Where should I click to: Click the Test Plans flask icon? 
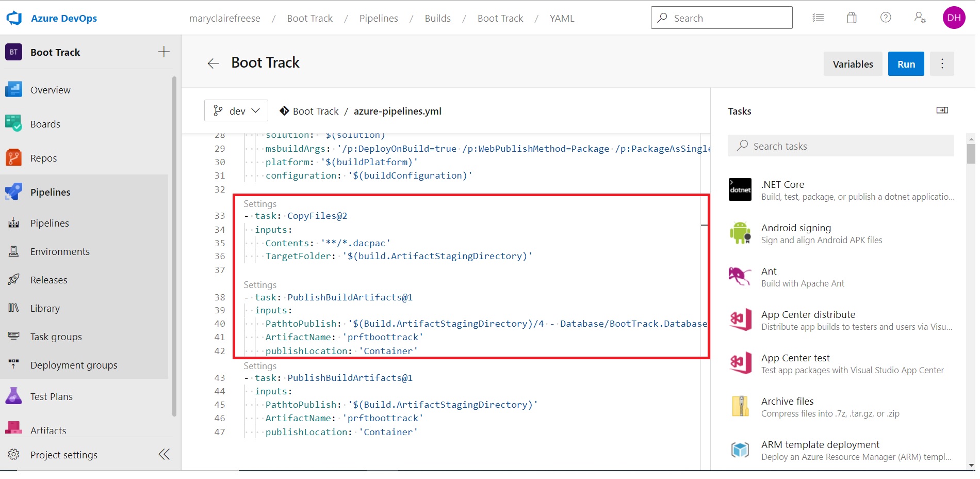14,396
